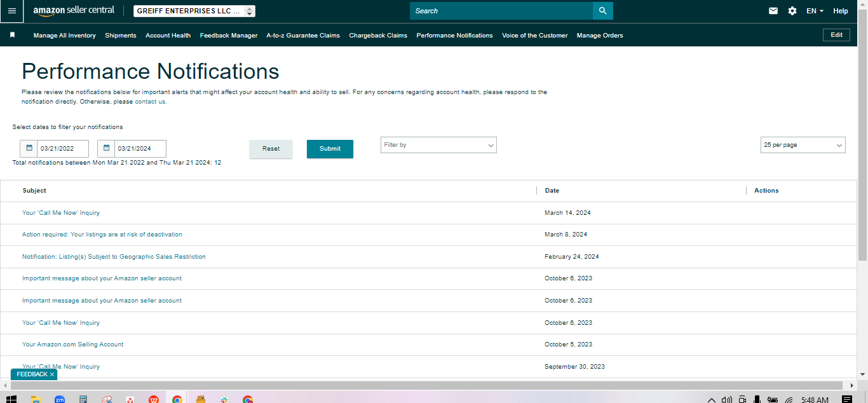This screenshot has width=868, height=403.
Task: Open the Slack taskbar icon
Action: tap(224, 399)
